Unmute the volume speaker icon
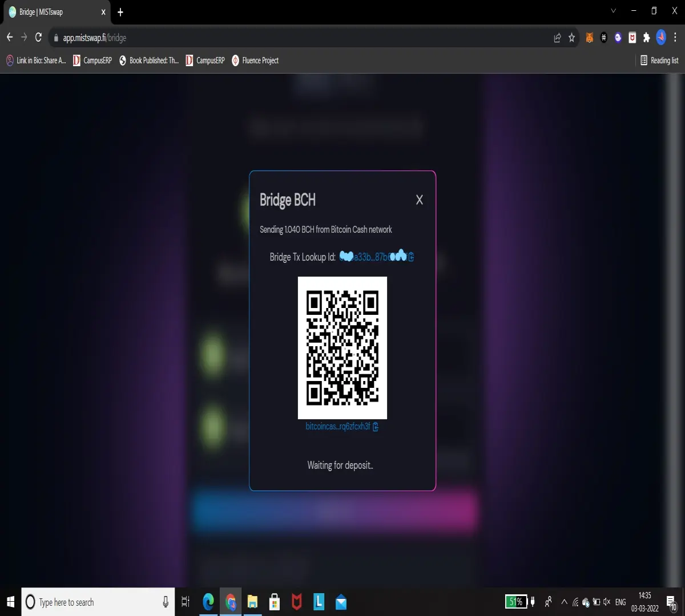The height and width of the screenshot is (616, 685). (607, 602)
